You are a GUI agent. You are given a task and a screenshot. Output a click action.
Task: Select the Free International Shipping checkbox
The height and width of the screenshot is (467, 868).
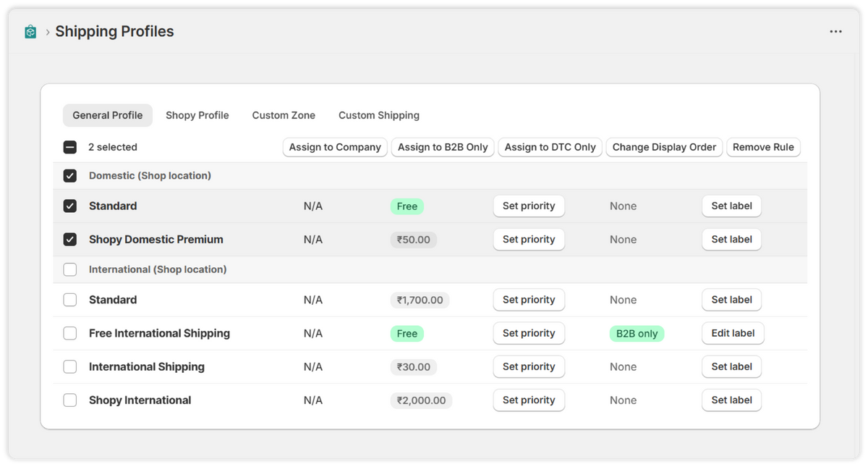click(70, 334)
